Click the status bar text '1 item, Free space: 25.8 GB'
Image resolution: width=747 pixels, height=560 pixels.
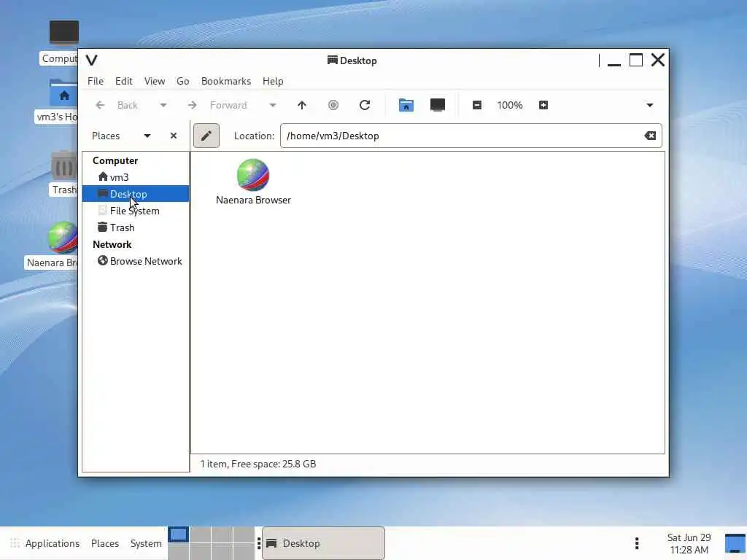(x=258, y=464)
